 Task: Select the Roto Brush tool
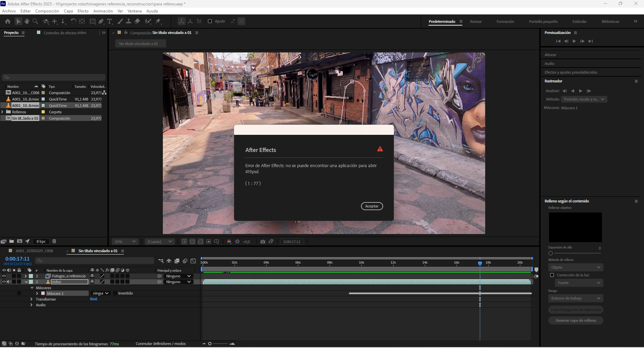point(148,21)
